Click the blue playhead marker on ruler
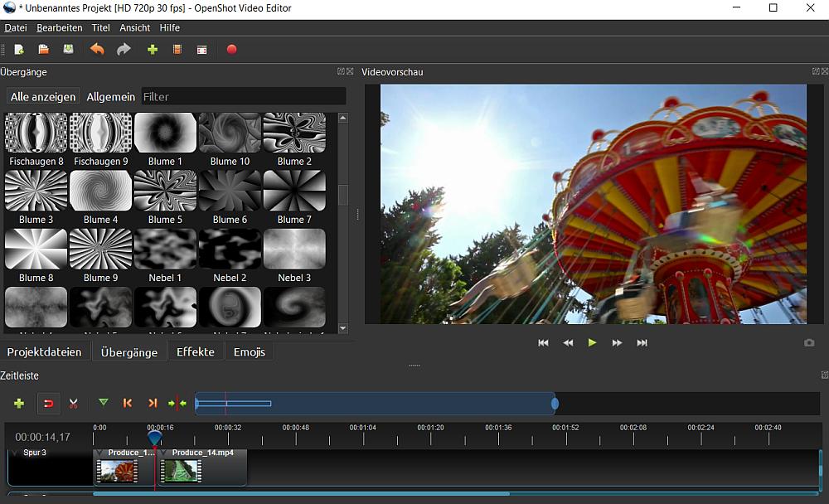Viewport: 829px width, 504px height. tap(154, 438)
